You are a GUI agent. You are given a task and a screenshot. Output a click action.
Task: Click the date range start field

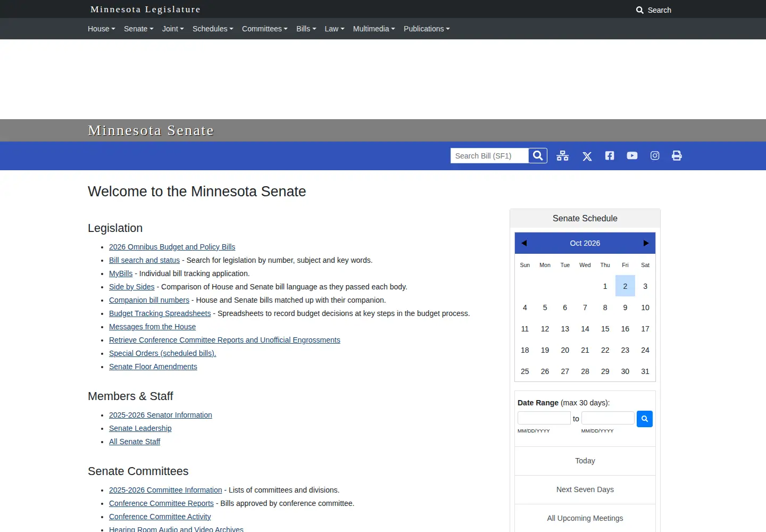point(544,418)
